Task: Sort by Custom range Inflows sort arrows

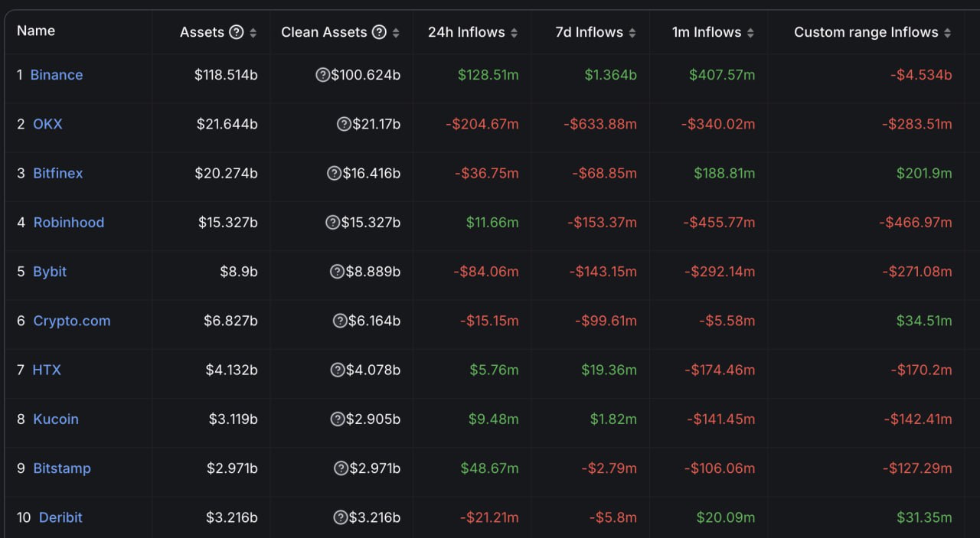Action: [948, 33]
